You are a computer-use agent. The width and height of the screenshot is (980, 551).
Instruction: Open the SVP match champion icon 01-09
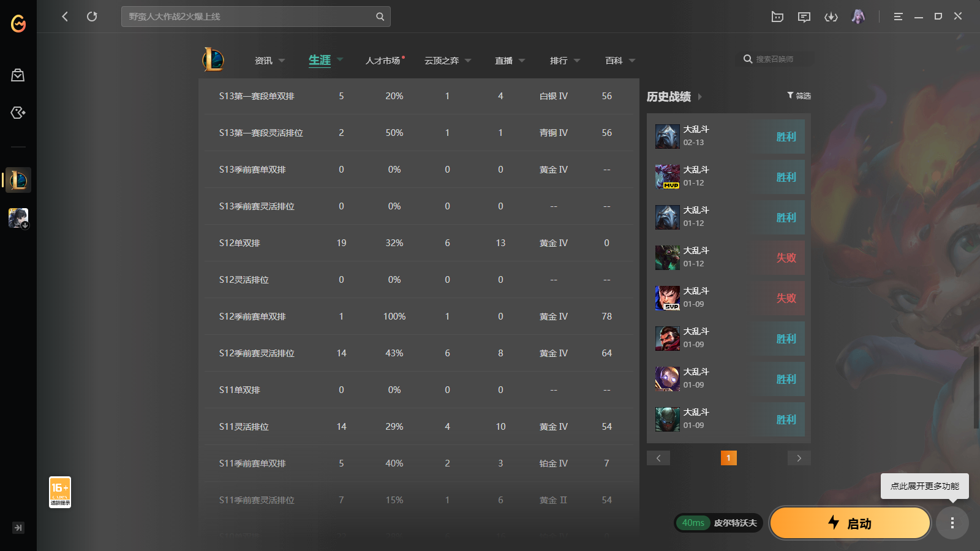point(668,298)
